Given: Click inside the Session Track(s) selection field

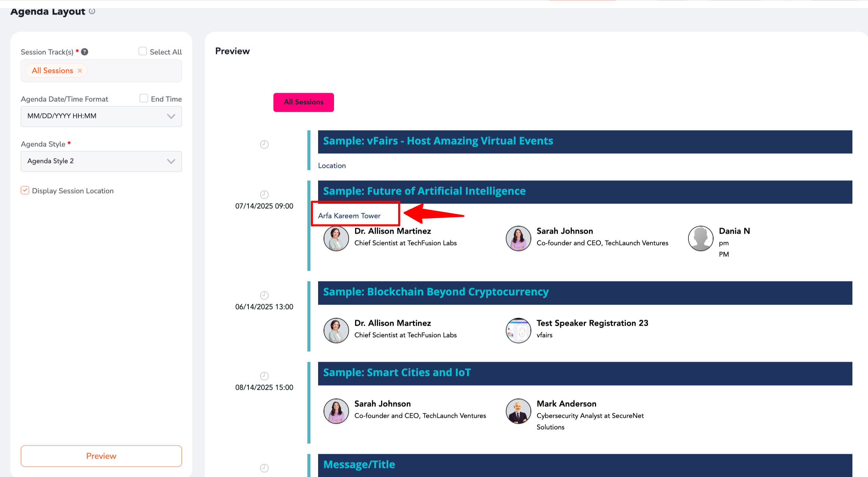Looking at the screenshot, I should (135, 71).
